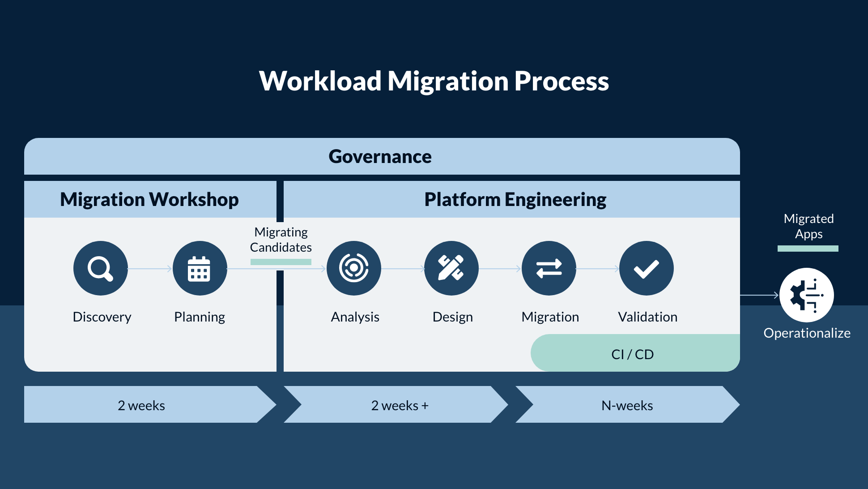Click the CI / CD pill

pos(633,354)
